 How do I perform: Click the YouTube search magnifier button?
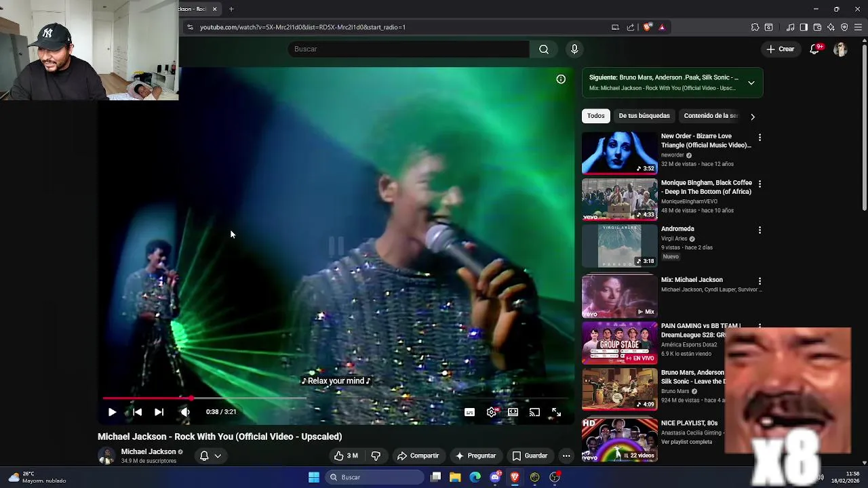tap(544, 49)
